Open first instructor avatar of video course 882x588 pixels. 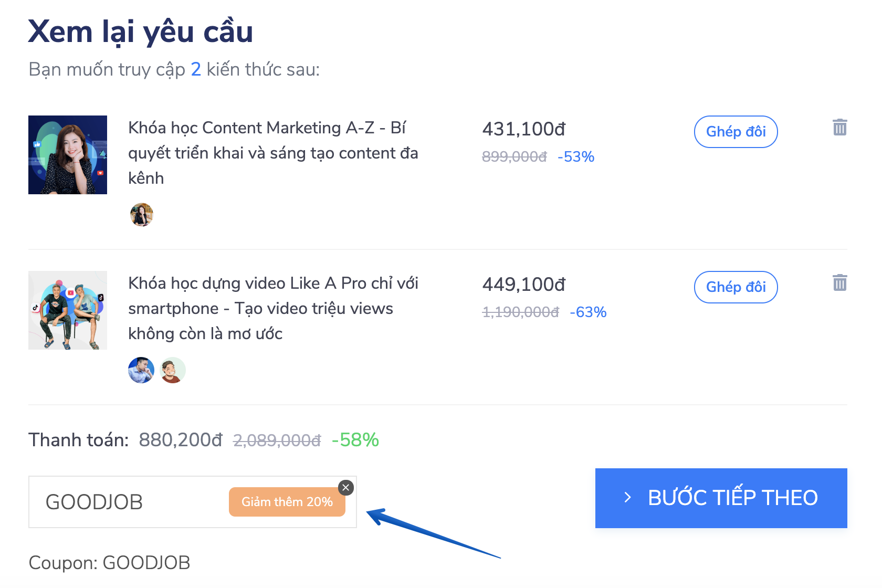(x=141, y=370)
